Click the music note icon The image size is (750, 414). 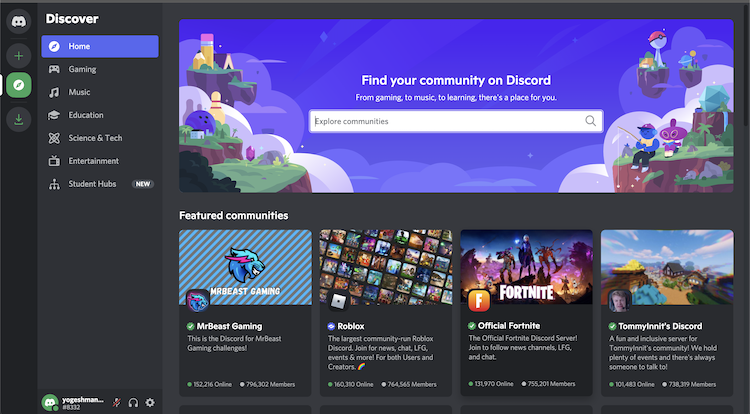pyautogui.click(x=54, y=92)
